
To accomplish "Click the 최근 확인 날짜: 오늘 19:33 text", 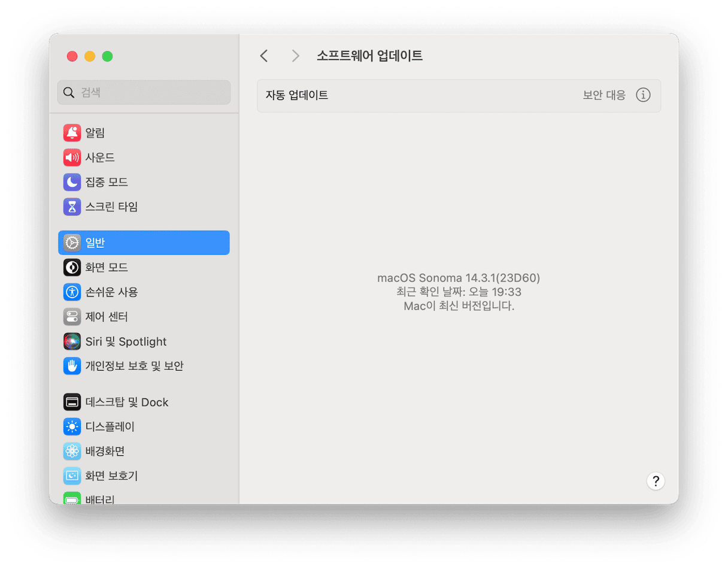I will coord(459,292).
